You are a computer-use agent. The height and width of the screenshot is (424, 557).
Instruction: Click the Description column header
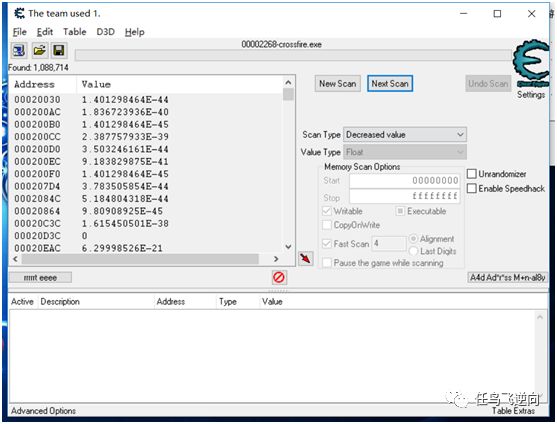click(x=96, y=302)
